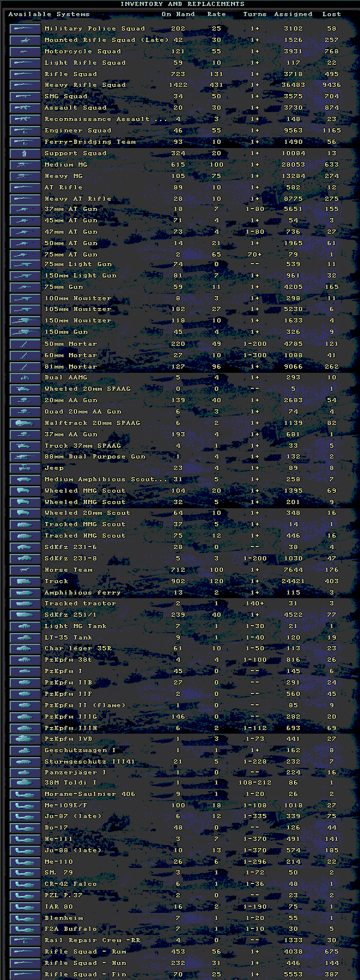Select the Support Squad row label
This screenshot has width=360, height=980.
(76, 153)
